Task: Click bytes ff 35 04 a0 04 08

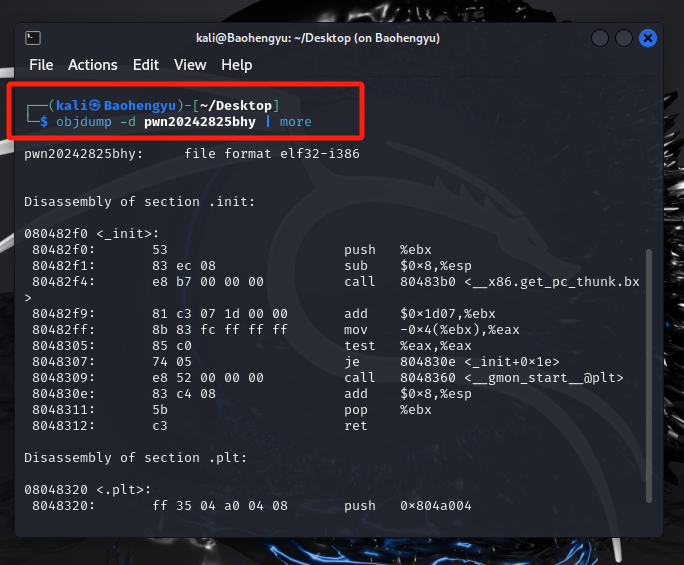Action: click(220, 506)
